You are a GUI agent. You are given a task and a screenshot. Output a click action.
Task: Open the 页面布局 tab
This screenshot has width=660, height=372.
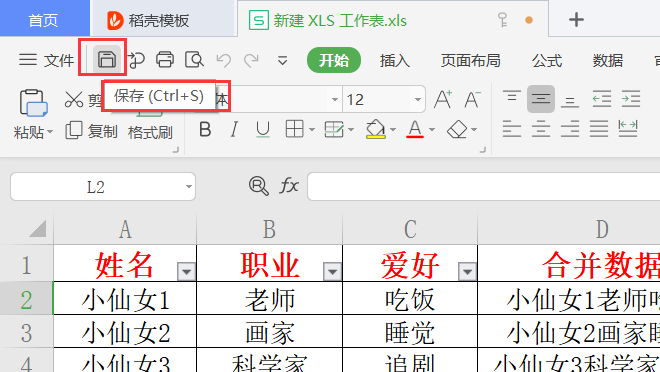point(470,61)
